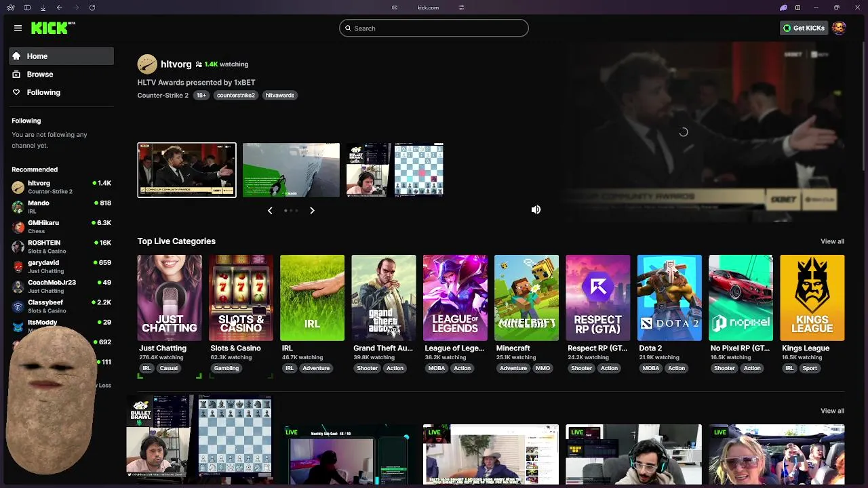Click the Sport tag under Kings League
Screen dimensions: 868x488
[x=810, y=368]
